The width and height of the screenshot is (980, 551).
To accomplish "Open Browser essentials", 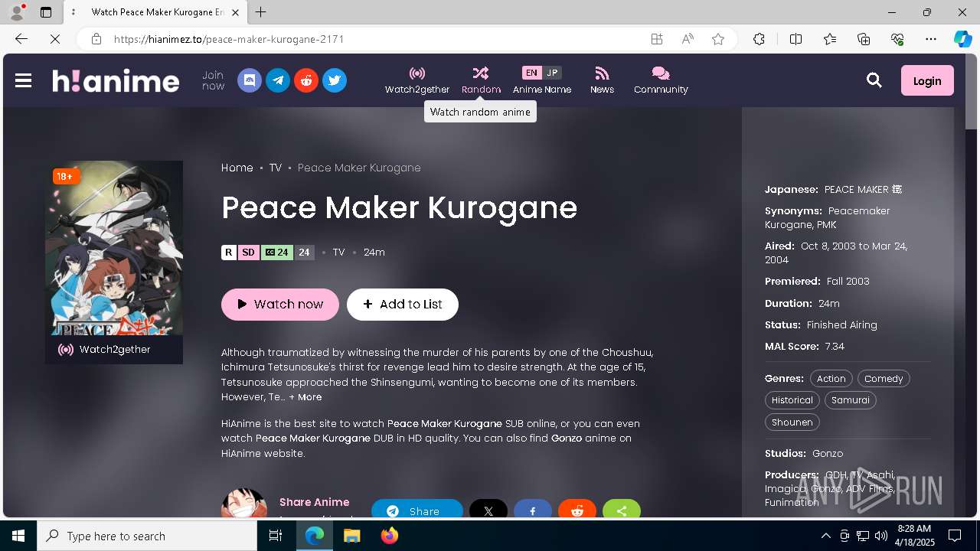I will click(x=897, y=39).
